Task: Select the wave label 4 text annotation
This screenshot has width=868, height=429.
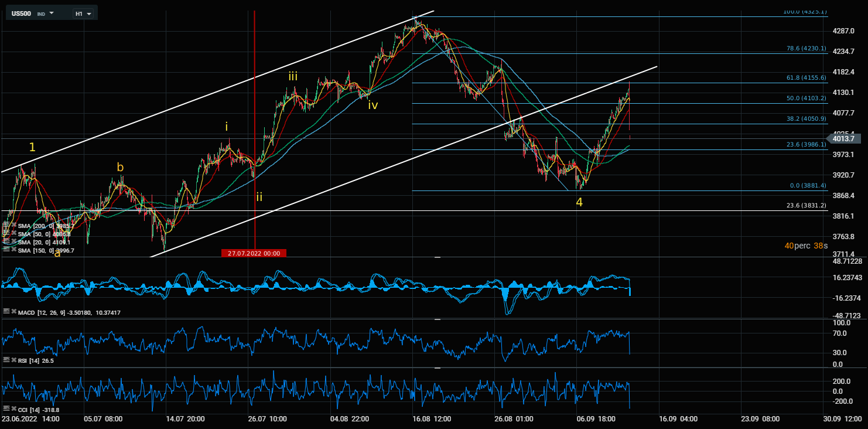Action: pos(579,203)
